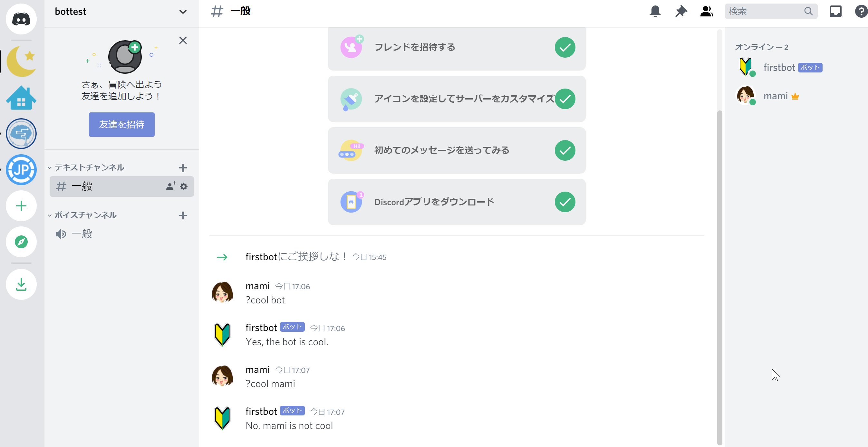Open server discovery compass icon

tap(21, 242)
